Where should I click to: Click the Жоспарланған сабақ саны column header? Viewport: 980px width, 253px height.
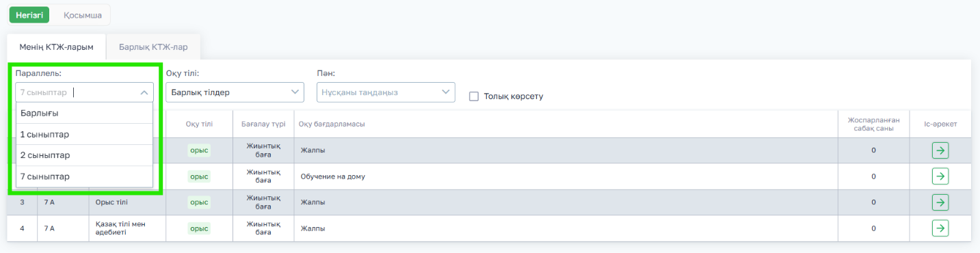873,124
